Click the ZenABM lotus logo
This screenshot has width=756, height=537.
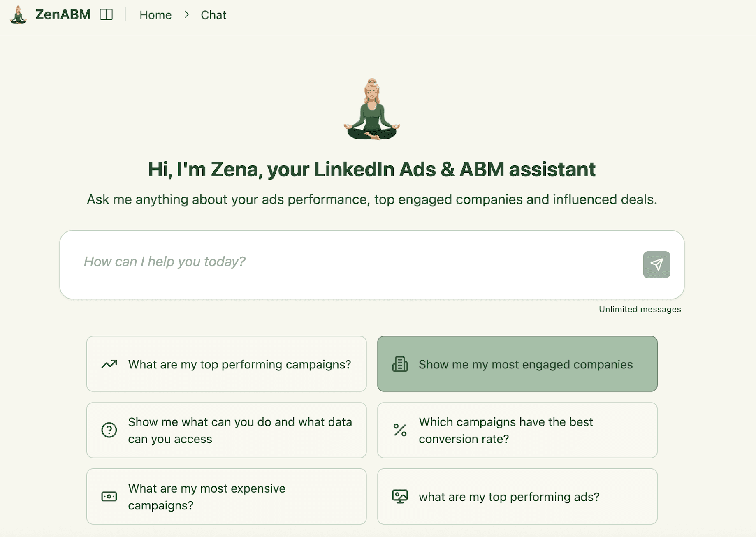tap(17, 15)
